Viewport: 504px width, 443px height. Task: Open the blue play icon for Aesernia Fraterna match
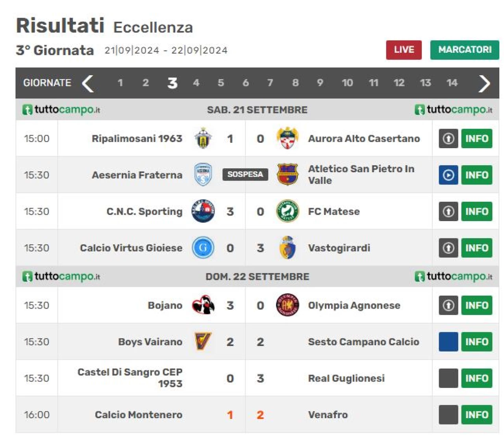pos(448,175)
